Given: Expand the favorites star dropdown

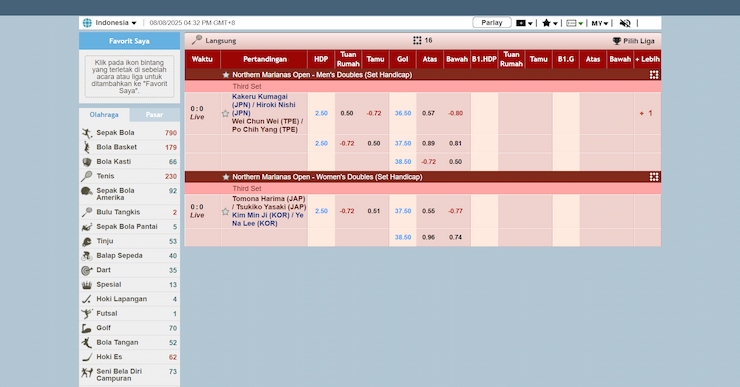Looking at the screenshot, I should (550, 23).
